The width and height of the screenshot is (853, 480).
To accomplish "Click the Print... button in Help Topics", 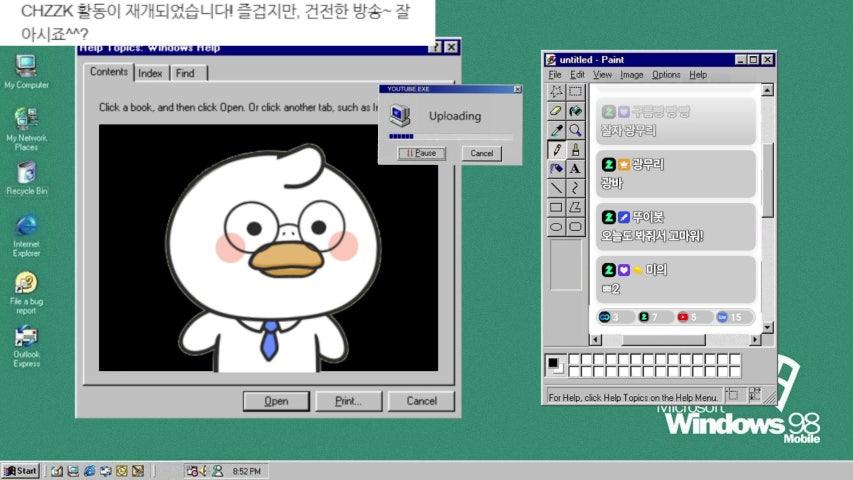I will 349,401.
